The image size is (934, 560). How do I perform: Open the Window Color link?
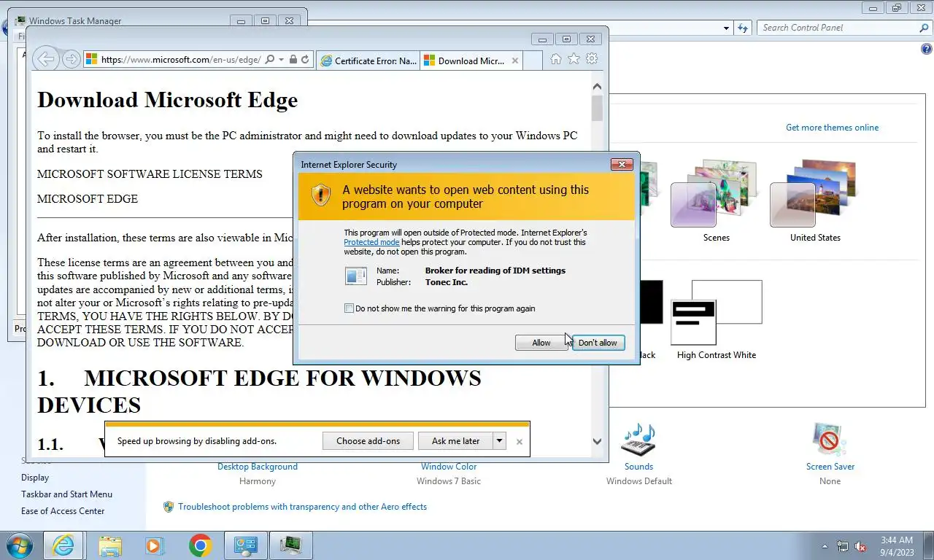tap(449, 467)
